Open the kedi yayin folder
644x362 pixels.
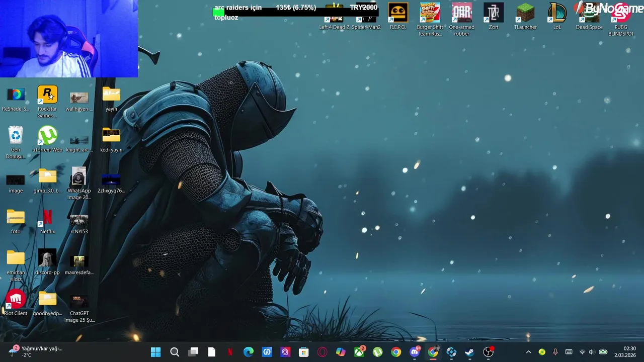[x=111, y=140]
